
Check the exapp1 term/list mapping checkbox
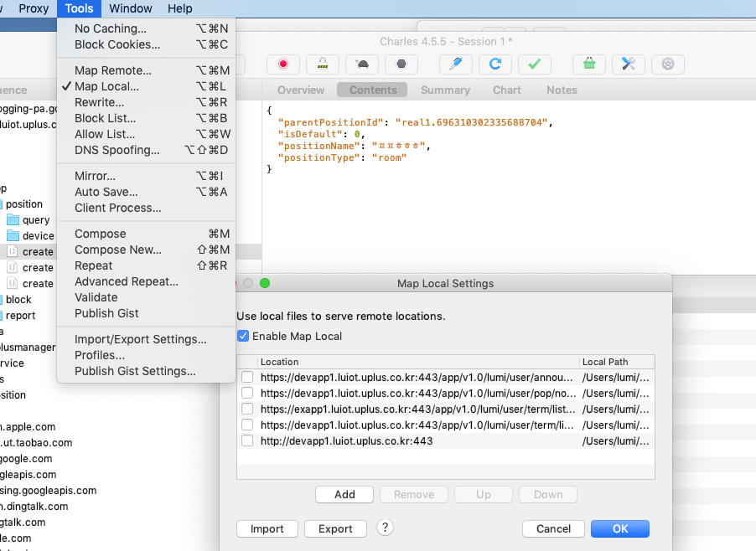click(247, 409)
